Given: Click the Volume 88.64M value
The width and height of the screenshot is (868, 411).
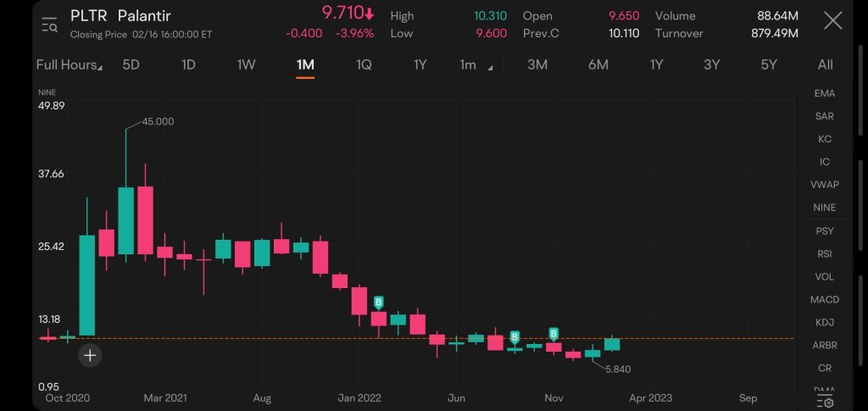Looking at the screenshot, I should pyautogui.click(x=777, y=16).
